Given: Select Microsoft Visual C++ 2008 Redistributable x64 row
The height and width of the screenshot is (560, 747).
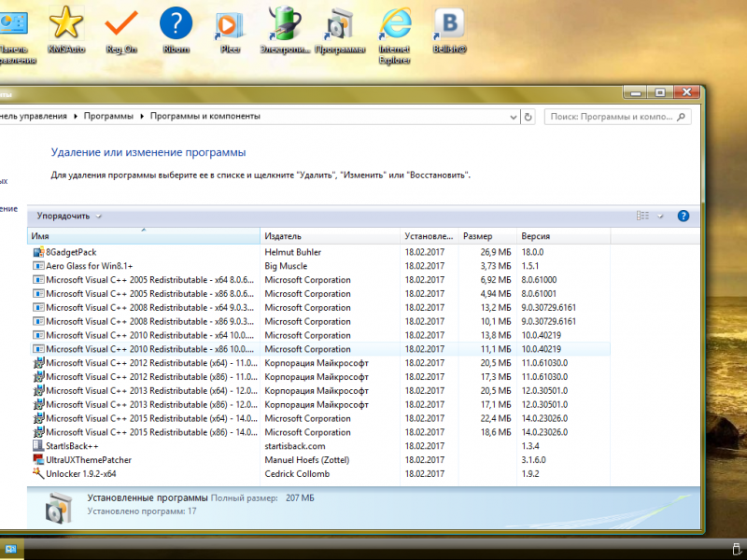Looking at the screenshot, I should 319,307.
